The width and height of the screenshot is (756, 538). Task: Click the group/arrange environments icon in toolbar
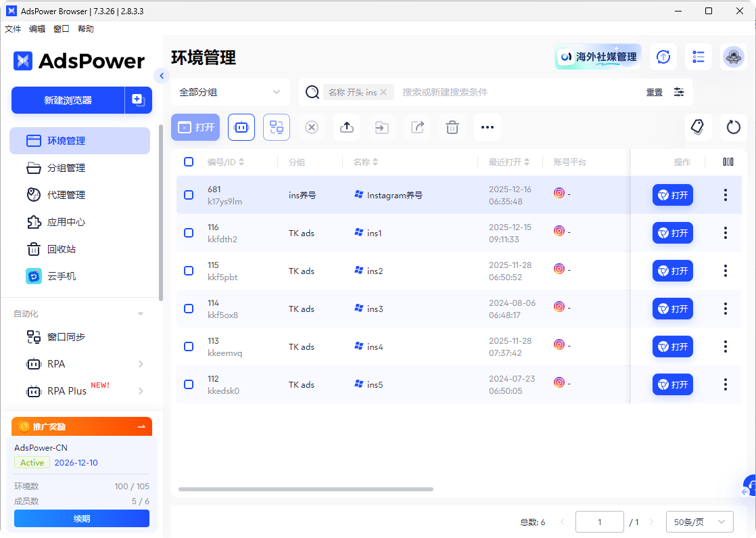[277, 127]
